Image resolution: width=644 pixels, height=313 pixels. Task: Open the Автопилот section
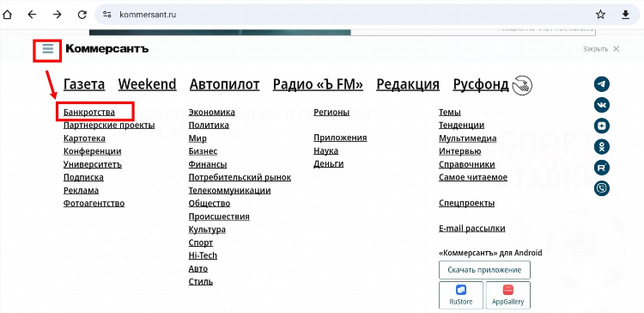coord(225,85)
